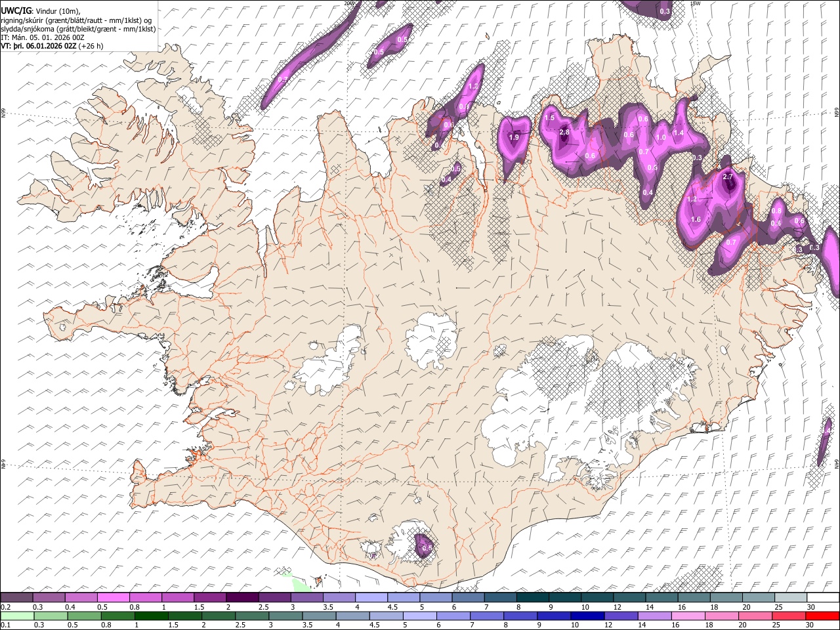Click the light pink 16 swatch in lower legend row

(687, 616)
